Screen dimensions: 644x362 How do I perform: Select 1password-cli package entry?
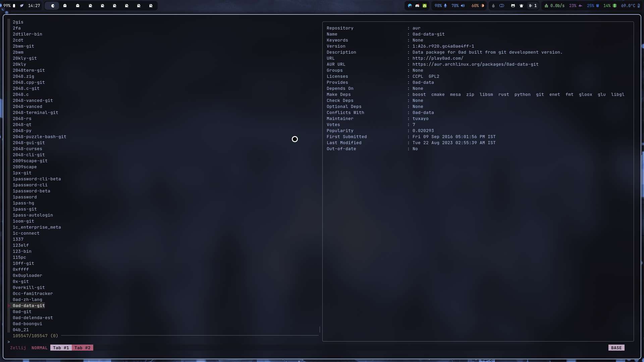pyautogui.click(x=30, y=185)
